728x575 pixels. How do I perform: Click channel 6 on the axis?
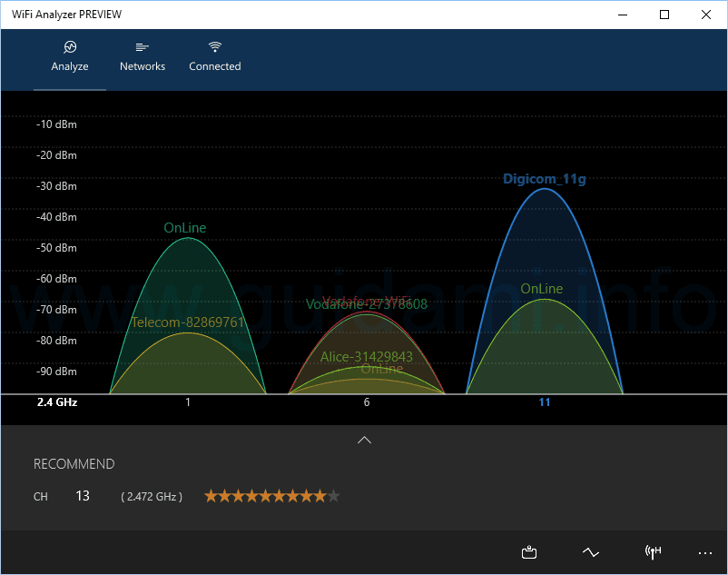point(367,402)
